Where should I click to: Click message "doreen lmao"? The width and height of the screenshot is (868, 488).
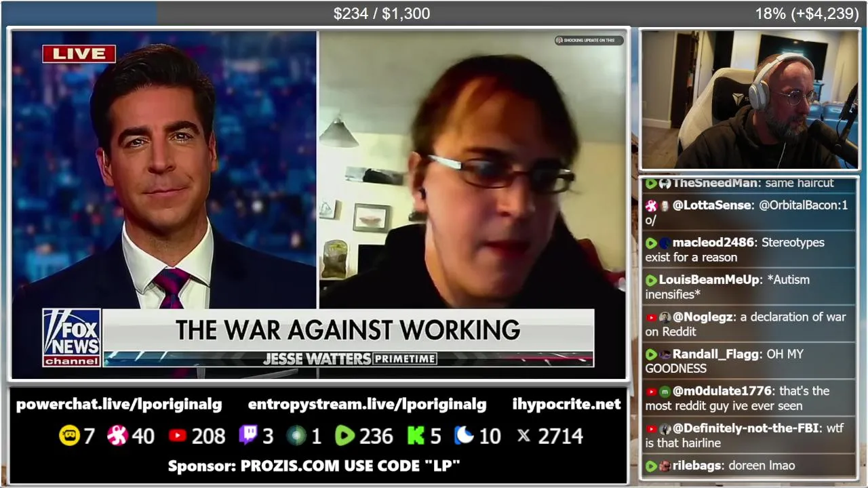(x=763, y=466)
